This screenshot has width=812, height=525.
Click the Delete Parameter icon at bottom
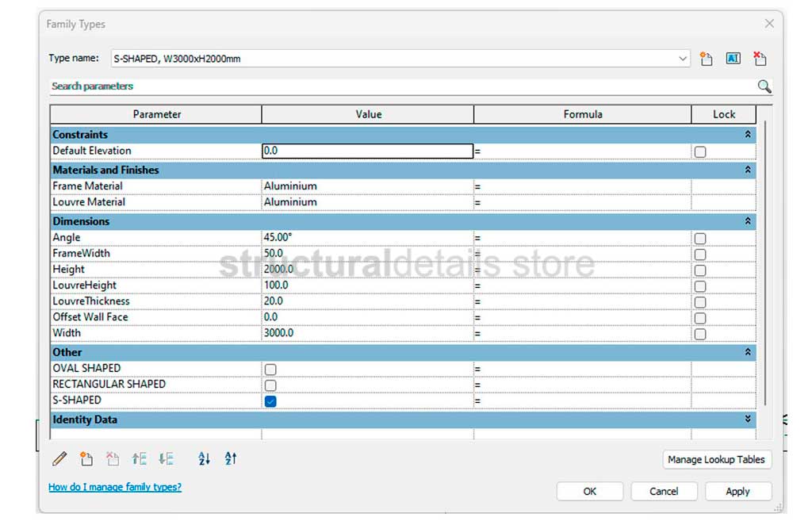click(x=113, y=458)
